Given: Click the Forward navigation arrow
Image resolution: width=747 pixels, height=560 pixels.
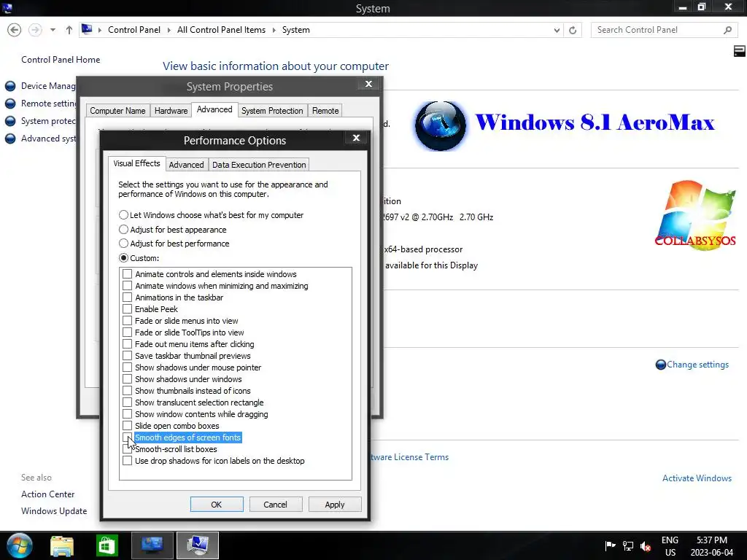Looking at the screenshot, I should click(35, 30).
